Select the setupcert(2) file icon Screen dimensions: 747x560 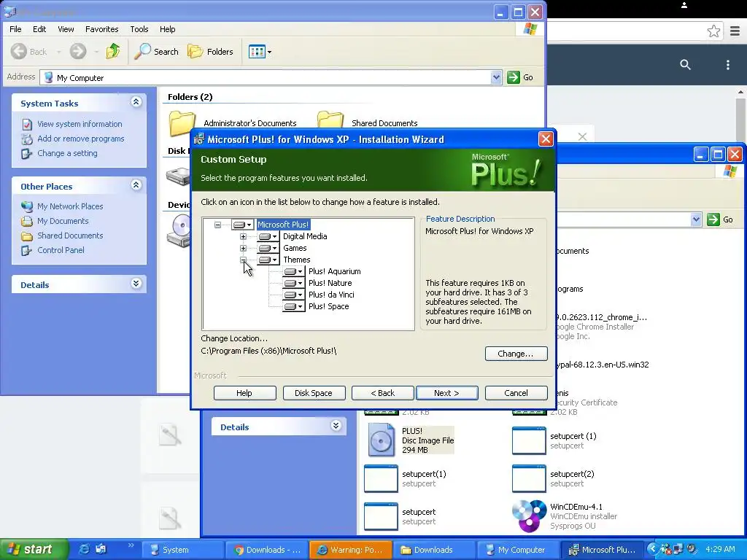[x=529, y=478]
